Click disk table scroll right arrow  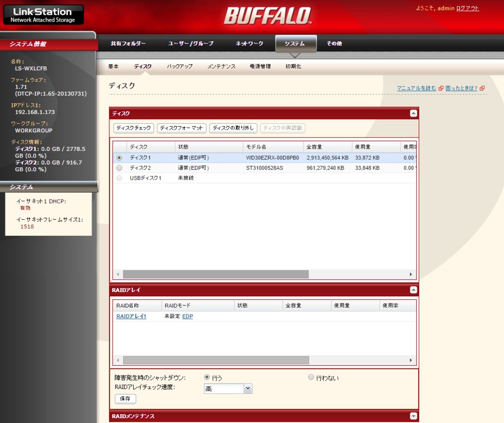[411, 274]
